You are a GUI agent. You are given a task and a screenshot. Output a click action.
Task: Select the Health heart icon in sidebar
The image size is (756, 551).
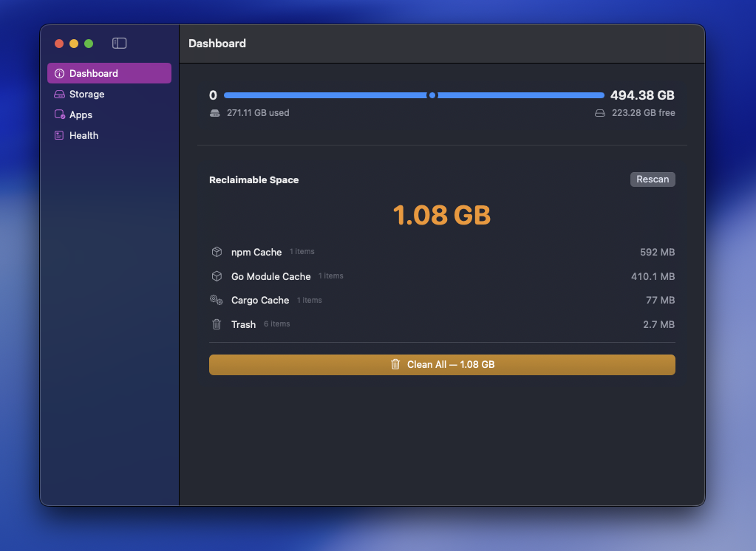tap(60, 135)
